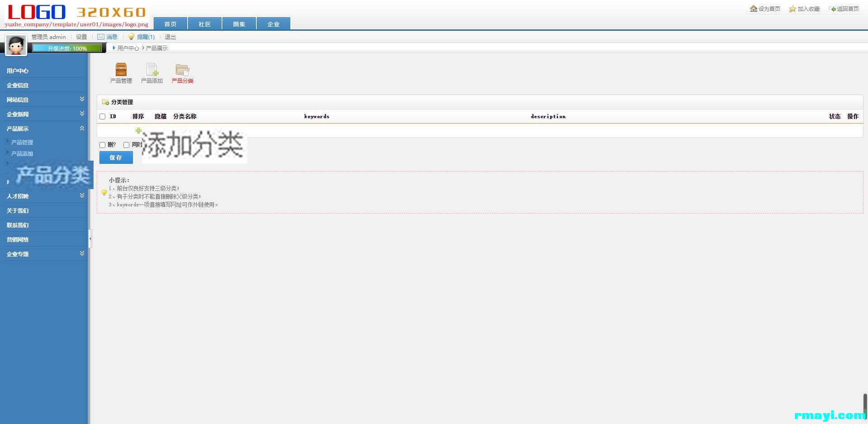Click the 加入收藏 star icon
The height and width of the screenshot is (424, 868).
click(793, 9)
